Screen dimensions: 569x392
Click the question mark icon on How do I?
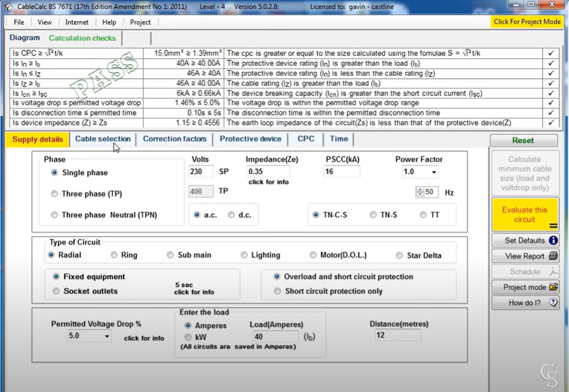(553, 303)
